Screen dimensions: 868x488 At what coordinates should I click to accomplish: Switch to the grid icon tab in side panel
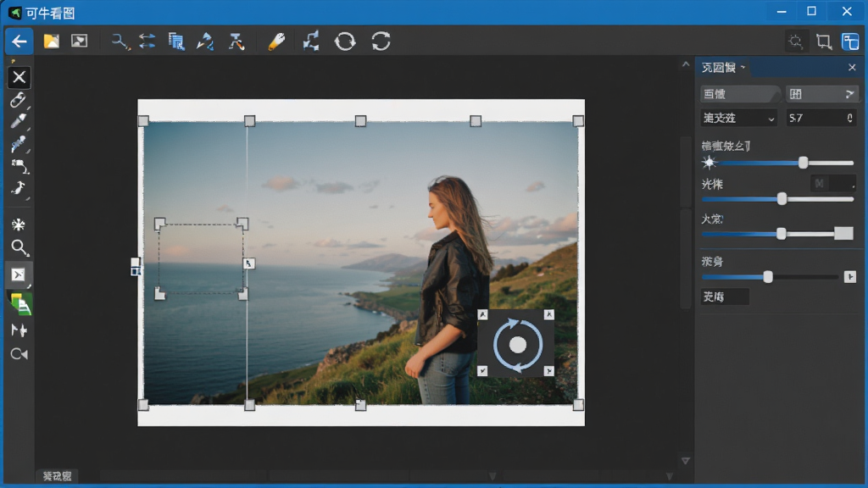point(821,94)
